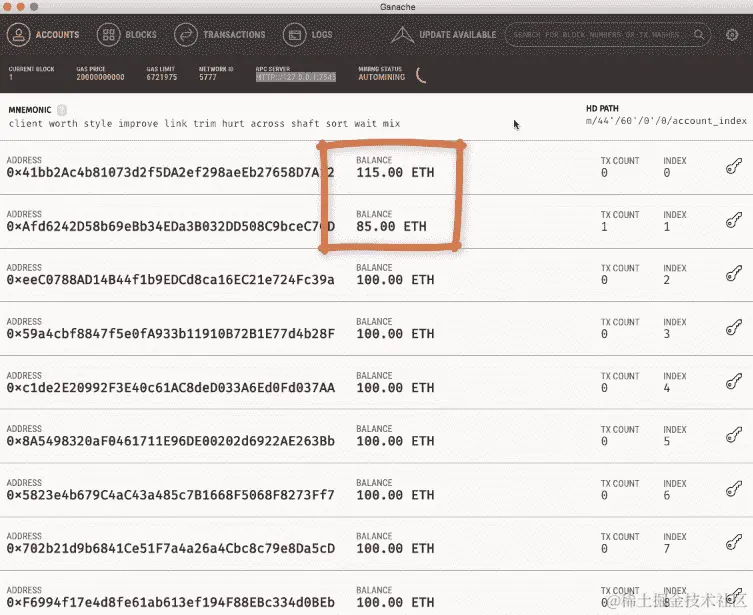Show private key for index 4 account

(734, 382)
